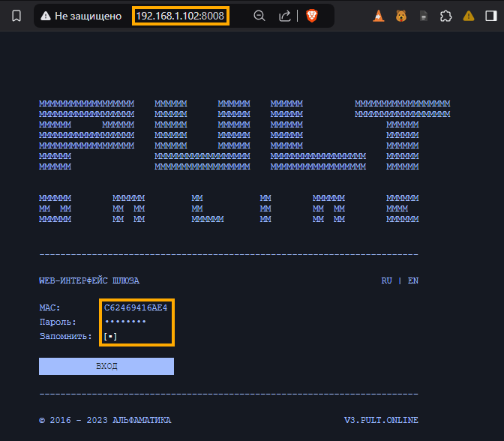Toggle the 'Запомнить' remember checkbox
The height and width of the screenshot is (441, 504).
pyautogui.click(x=111, y=337)
